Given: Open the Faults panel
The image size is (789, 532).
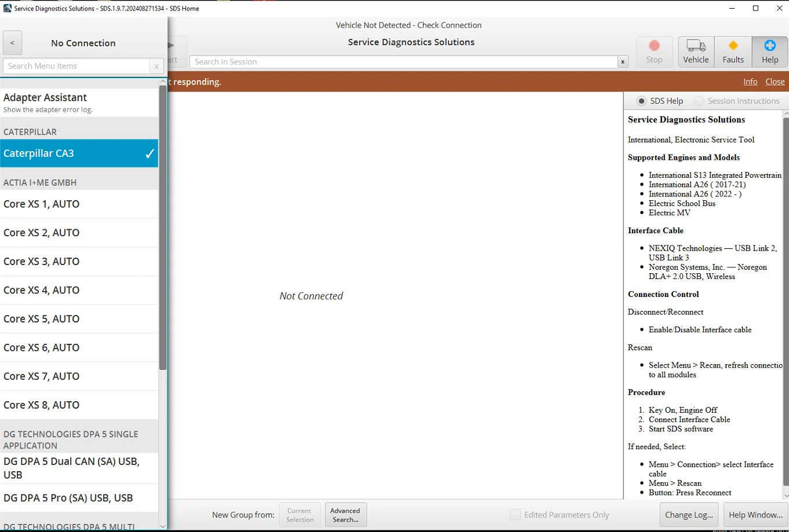Looking at the screenshot, I should coord(733,52).
